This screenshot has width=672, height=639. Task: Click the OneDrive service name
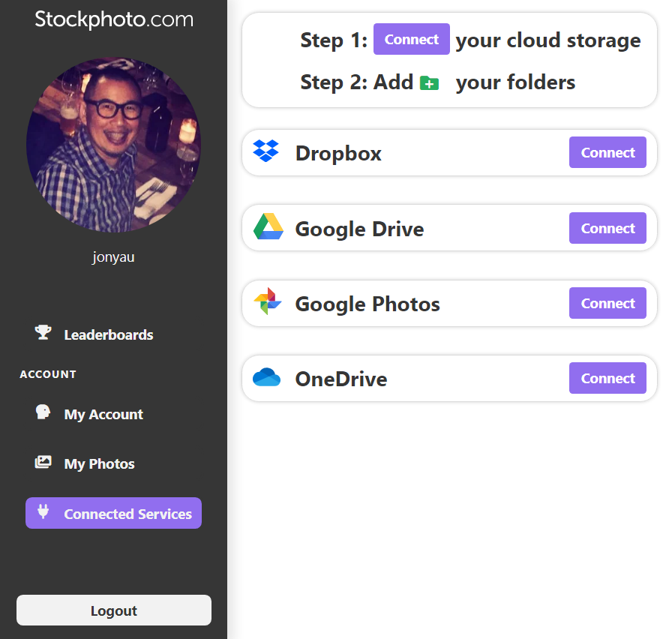341,379
